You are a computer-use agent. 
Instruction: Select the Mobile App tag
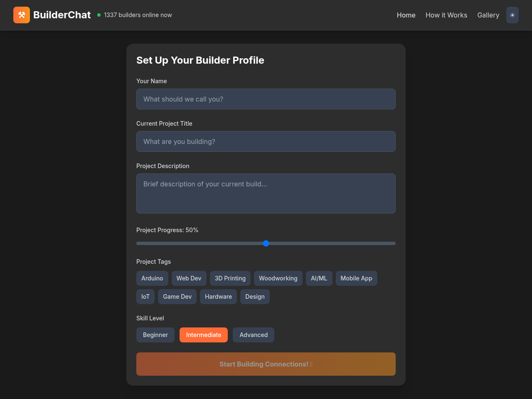pos(356,278)
